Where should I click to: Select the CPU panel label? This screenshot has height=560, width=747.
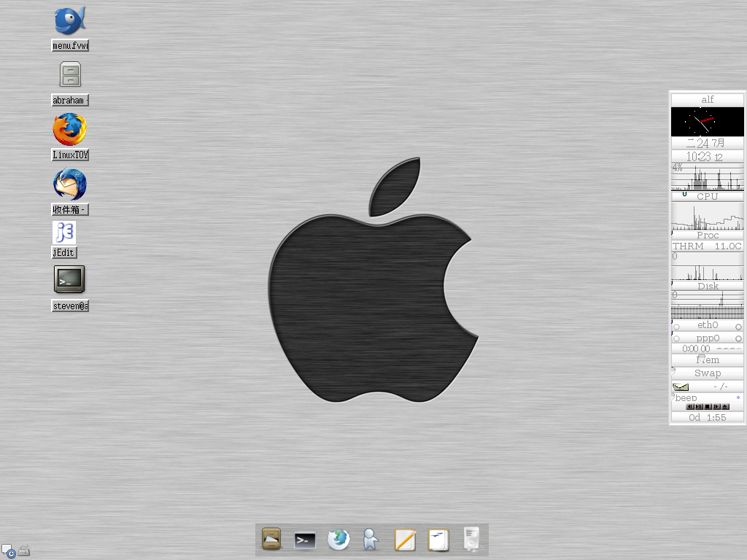pos(708,196)
